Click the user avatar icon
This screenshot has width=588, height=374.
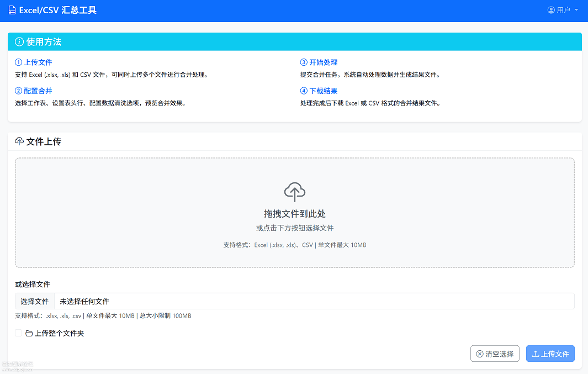coord(550,10)
